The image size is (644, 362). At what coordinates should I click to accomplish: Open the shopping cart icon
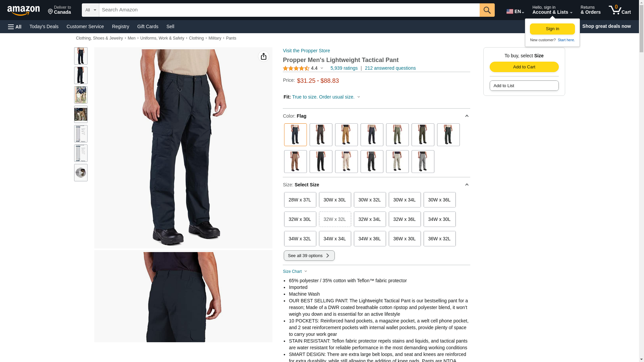(620, 10)
